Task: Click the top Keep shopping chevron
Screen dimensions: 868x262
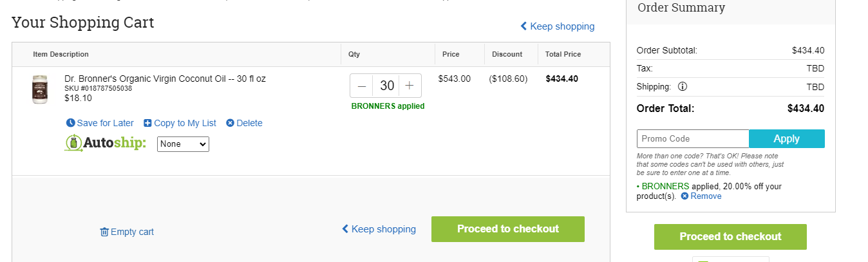Action: (524, 26)
